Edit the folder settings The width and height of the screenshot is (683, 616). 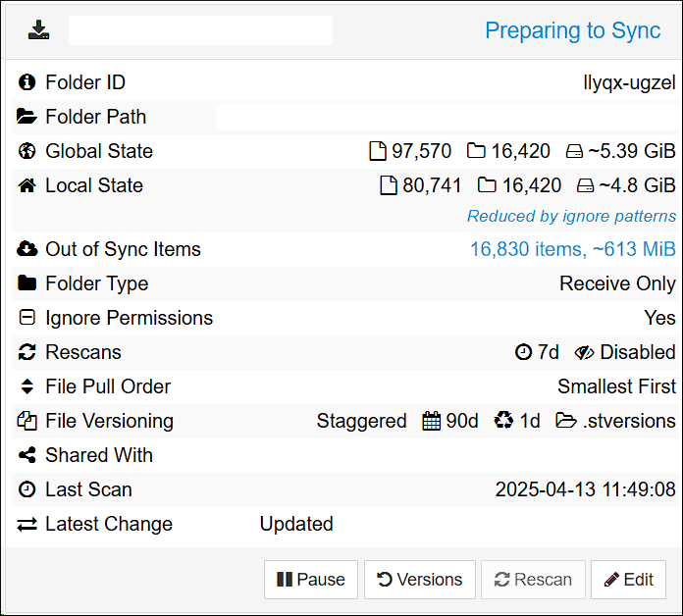pyautogui.click(x=628, y=580)
